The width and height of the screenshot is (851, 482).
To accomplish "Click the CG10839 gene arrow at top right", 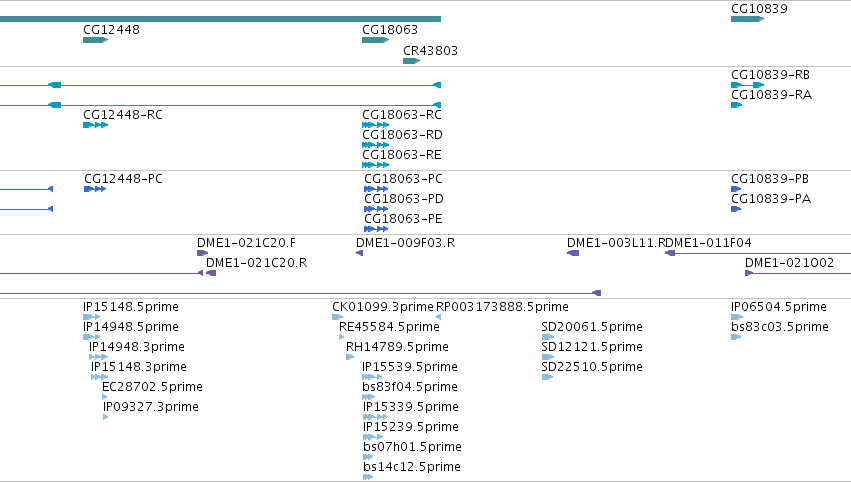I will [x=747, y=19].
